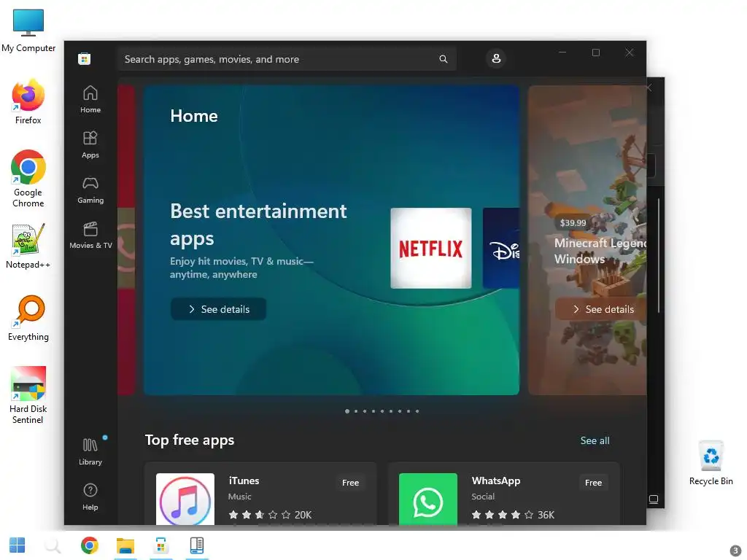Click the Store search box

click(x=287, y=59)
